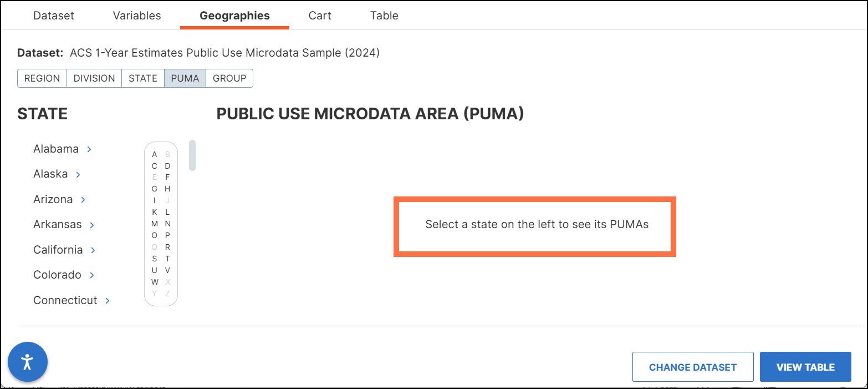Viewport: 868px width, 389px height.
Task: Go to the Cart tab
Action: point(320,16)
